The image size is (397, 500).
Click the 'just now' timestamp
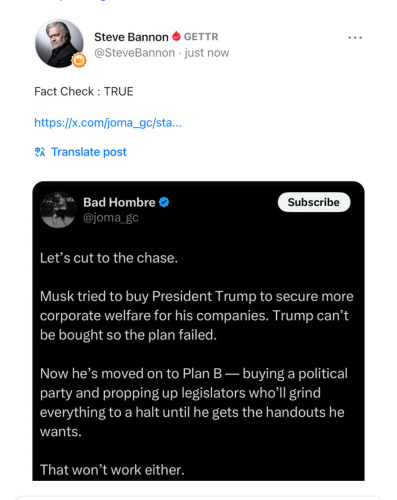click(x=207, y=53)
